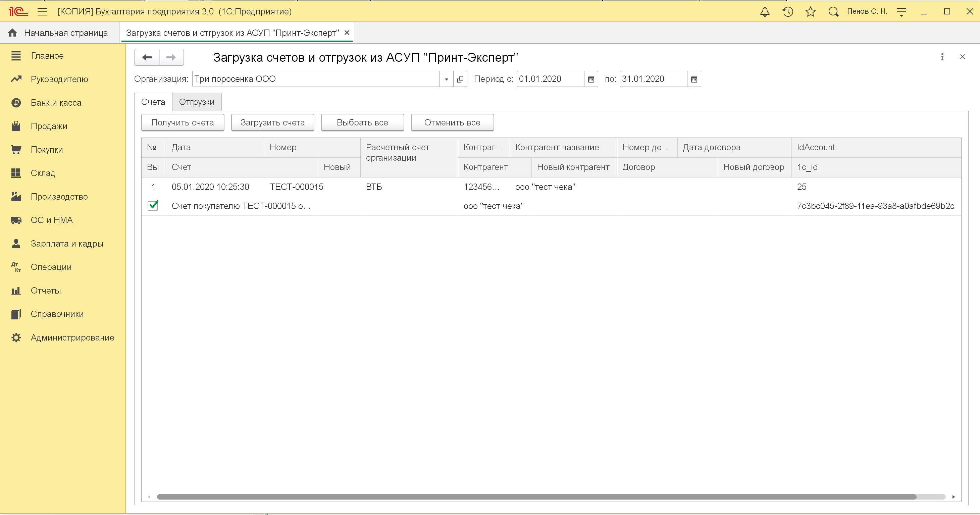This screenshot has width=980, height=515.
Task: Click the horizontal scrollbar thumb
Action: coord(536,497)
